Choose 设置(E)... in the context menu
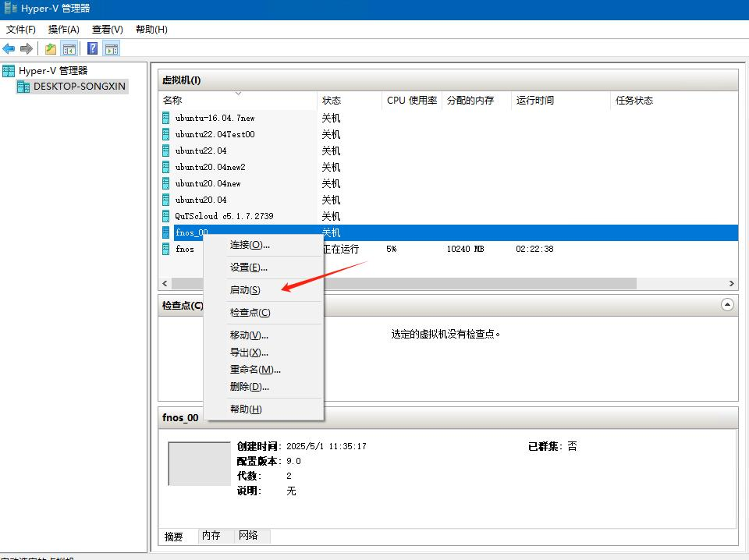 click(x=264, y=268)
